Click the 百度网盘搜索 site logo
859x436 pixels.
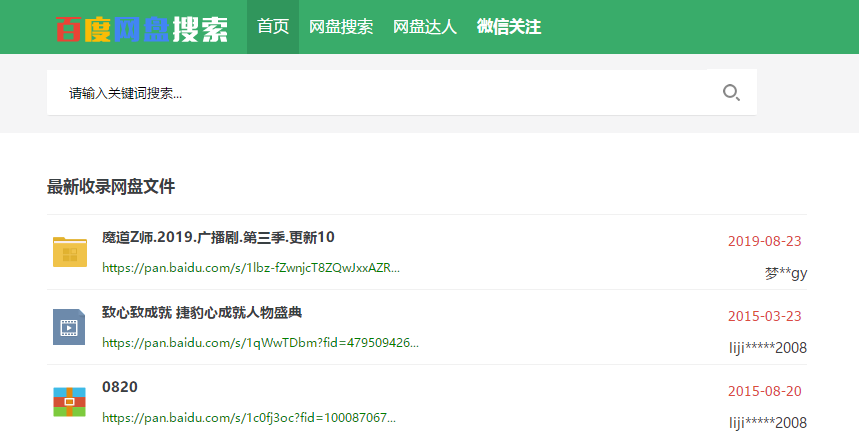click(x=142, y=29)
